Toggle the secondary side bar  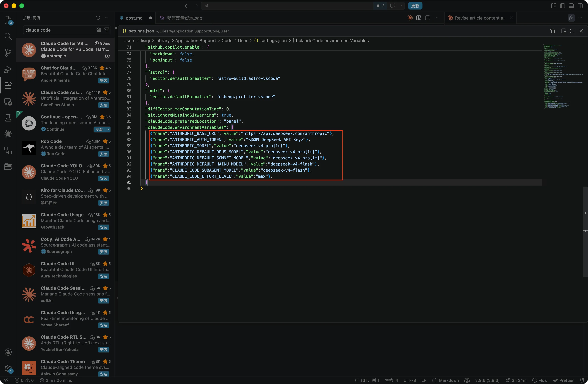[x=580, y=6]
